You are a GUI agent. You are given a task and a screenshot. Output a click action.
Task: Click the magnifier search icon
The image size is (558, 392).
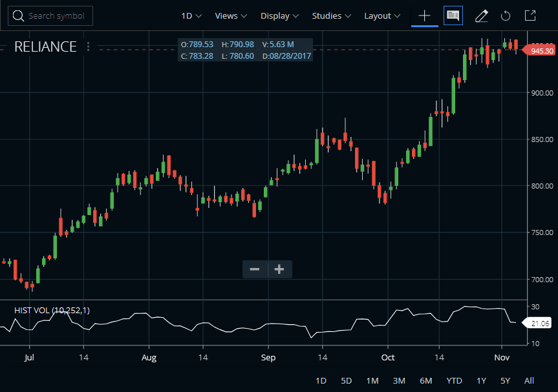18,16
